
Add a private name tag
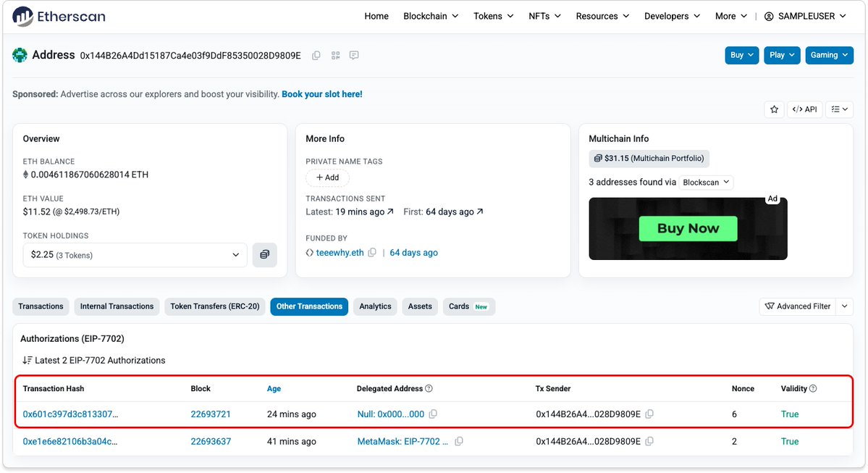[328, 177]
